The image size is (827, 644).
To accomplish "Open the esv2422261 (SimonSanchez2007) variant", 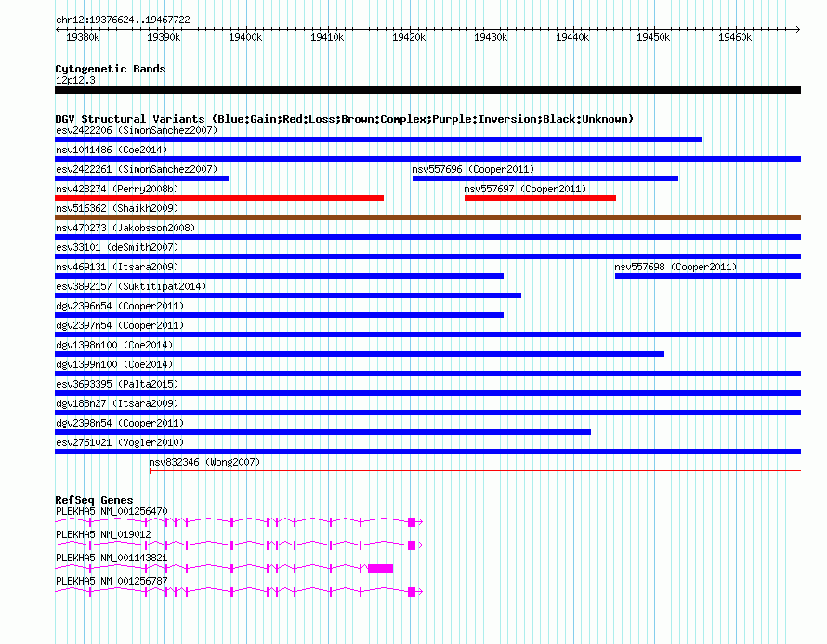I will (137, 169).
